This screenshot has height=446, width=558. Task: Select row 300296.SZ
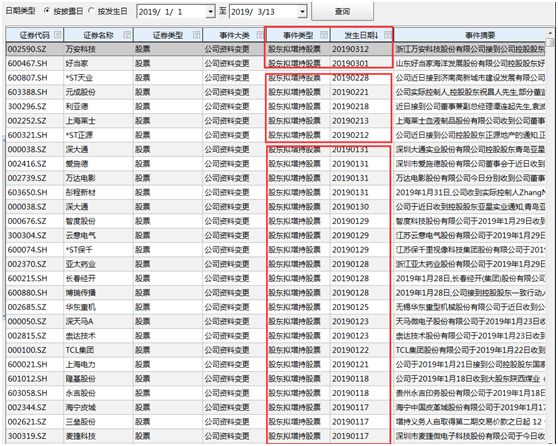tap(276, 106)
